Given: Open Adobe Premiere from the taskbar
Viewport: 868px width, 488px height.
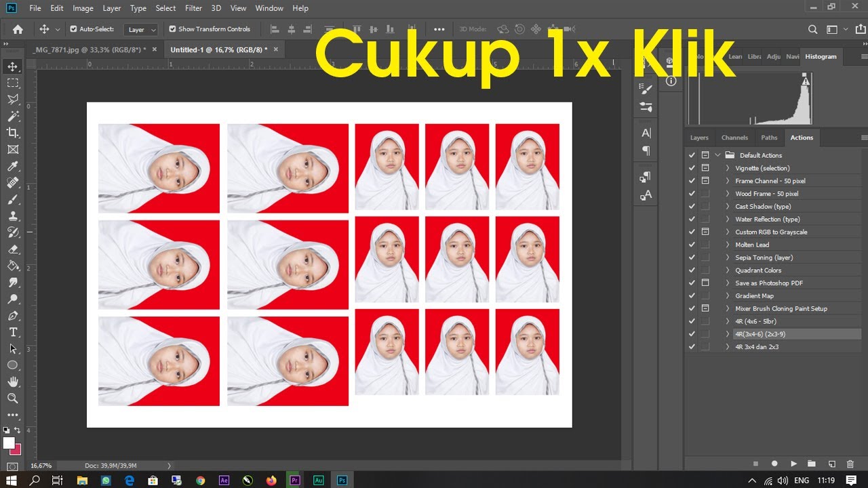Looking at the screenshot, I should coord(295,480).
